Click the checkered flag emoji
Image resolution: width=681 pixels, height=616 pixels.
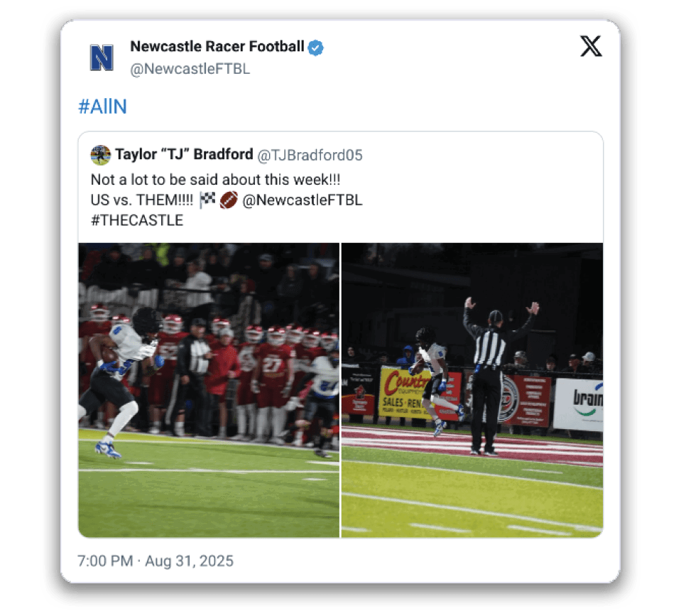(207, 200)
